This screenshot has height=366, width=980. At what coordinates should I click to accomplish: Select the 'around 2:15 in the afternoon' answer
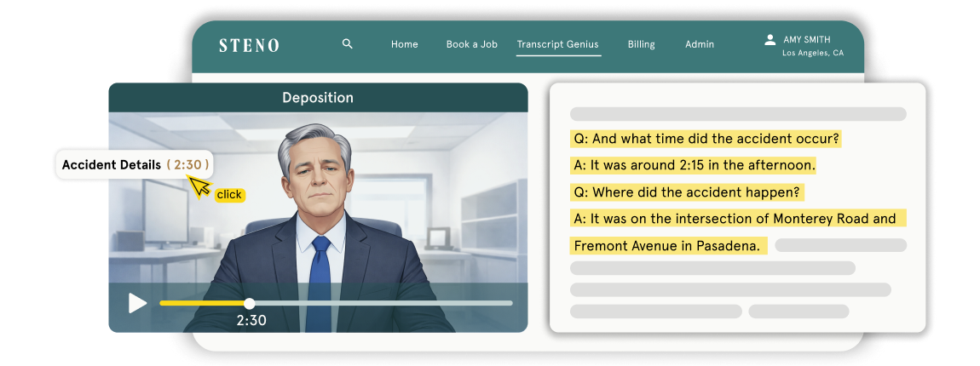coord(694,165)
